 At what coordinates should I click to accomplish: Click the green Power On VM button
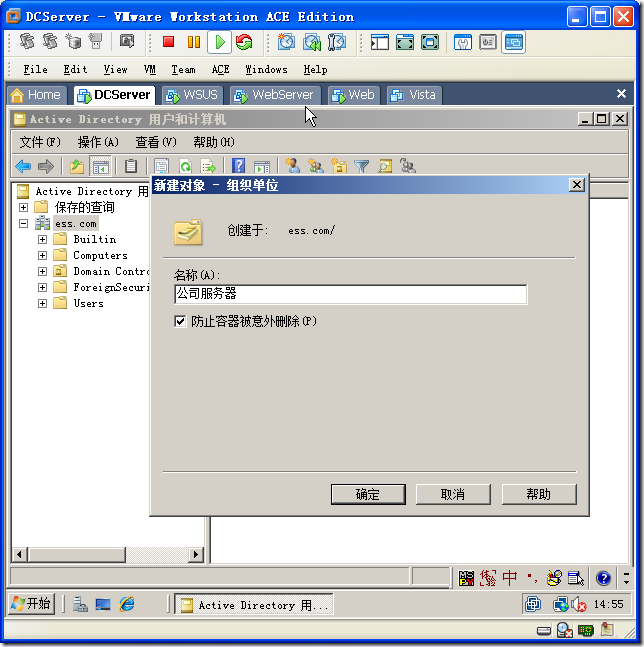(219, 42)
